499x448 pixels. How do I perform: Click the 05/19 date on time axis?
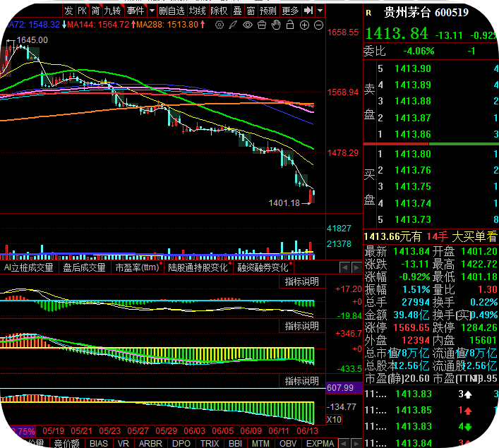click(53, 431)
